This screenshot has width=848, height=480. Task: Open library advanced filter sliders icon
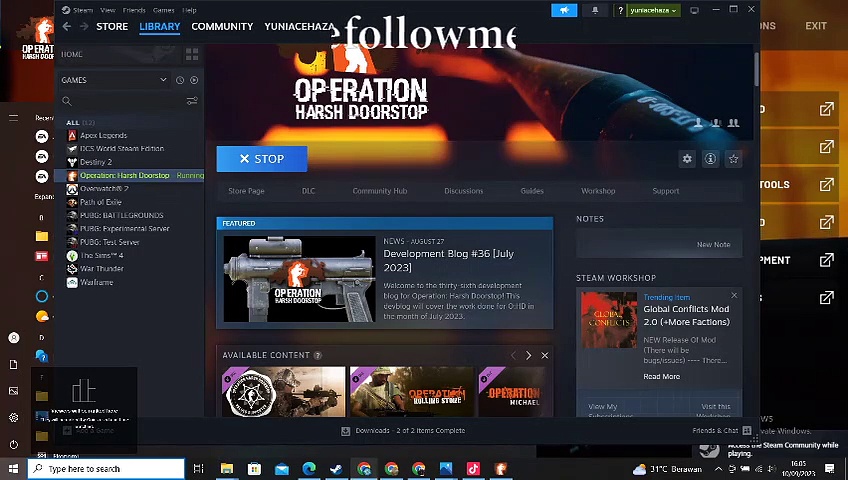tap(192, 101)
